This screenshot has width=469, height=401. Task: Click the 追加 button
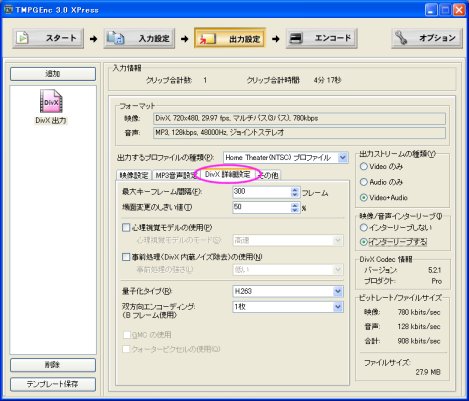click(x=53, y=74)
